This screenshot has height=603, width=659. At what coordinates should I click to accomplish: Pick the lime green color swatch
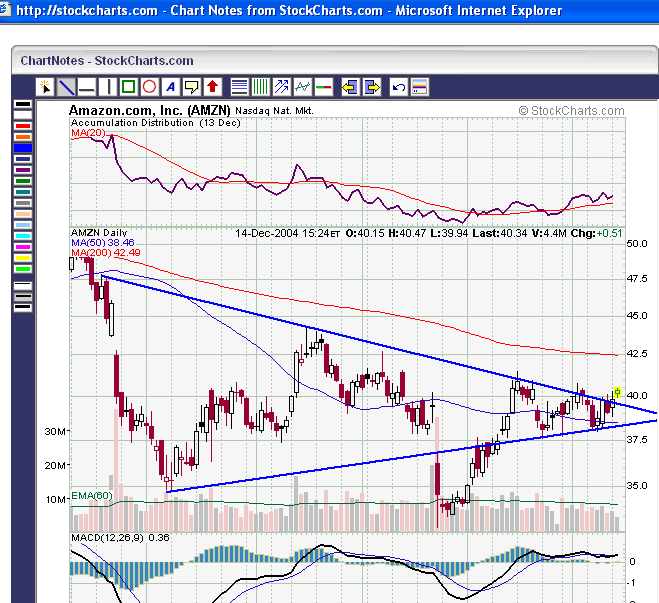coord(23,269)
